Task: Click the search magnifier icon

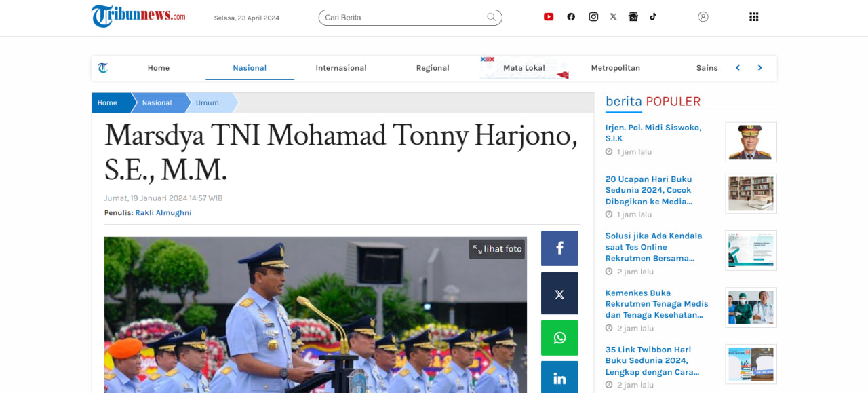Action: (492, 18)
